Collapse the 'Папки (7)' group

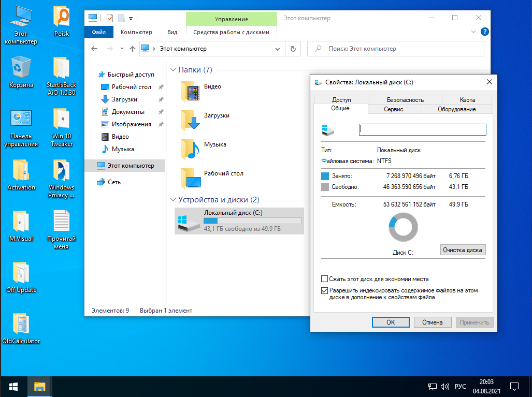[173, 70]
